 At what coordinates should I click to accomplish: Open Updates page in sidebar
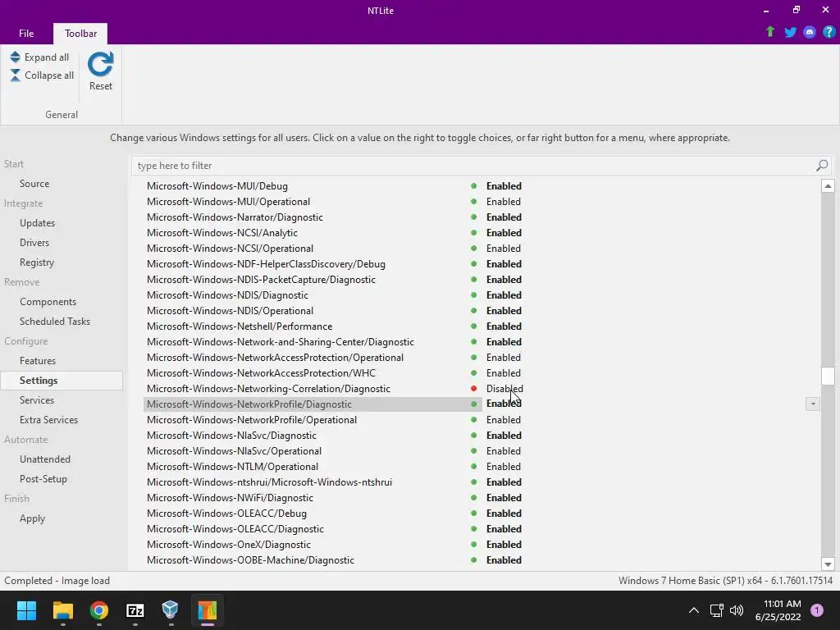coord(37,223)
